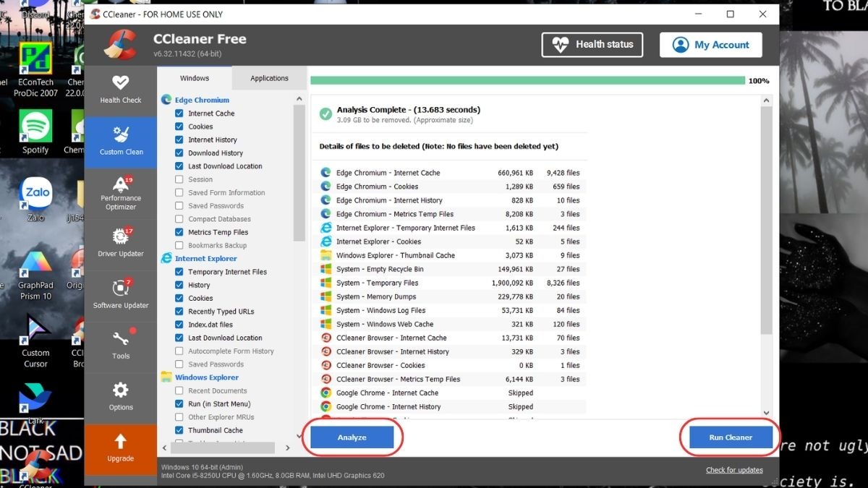Click the Windows icon beside Empty Recycle Bin
This screenshot has width=868, height=488.
point(325,269)
